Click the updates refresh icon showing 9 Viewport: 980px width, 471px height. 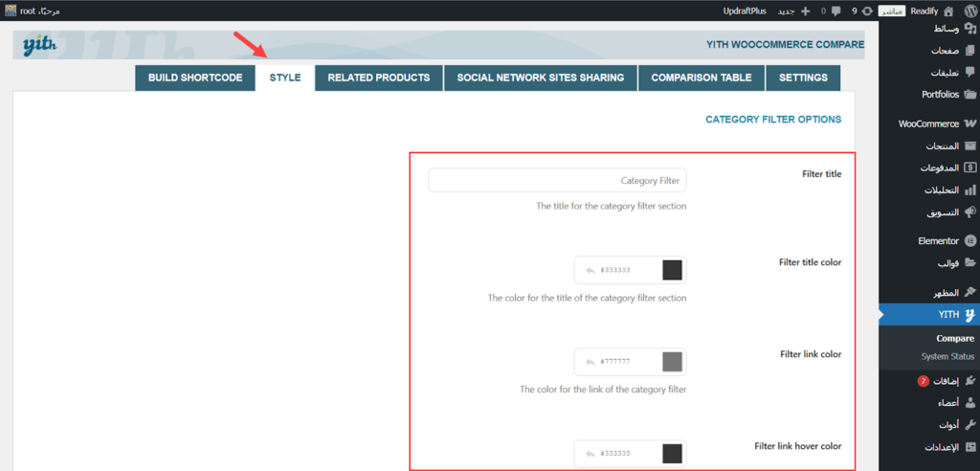click(x=839, y=11)
